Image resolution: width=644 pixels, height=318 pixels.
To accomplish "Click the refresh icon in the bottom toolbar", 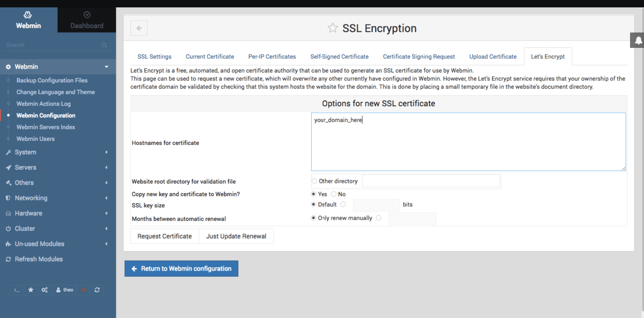I will coord(97,290).
